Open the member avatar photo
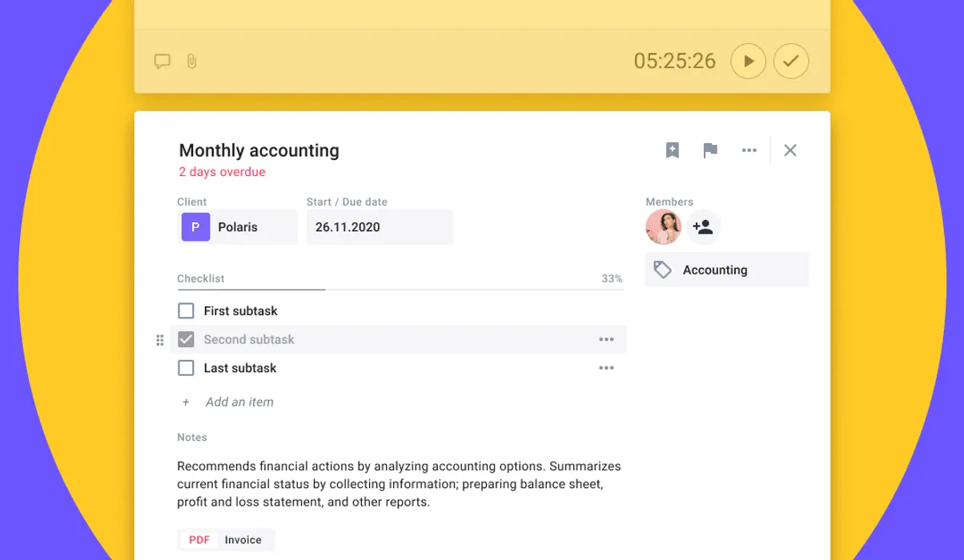The width and height of the screenshot is (964, 560). pos(663,227)
